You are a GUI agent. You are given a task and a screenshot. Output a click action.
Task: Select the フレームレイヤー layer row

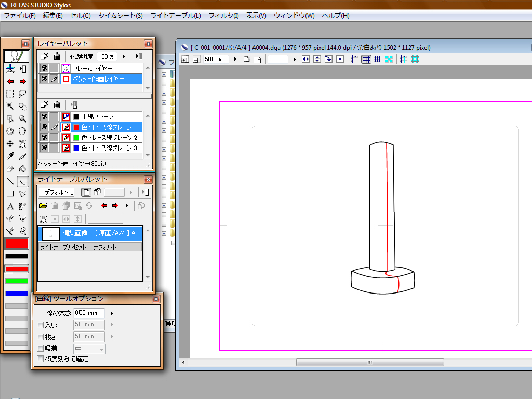[101, 68]
